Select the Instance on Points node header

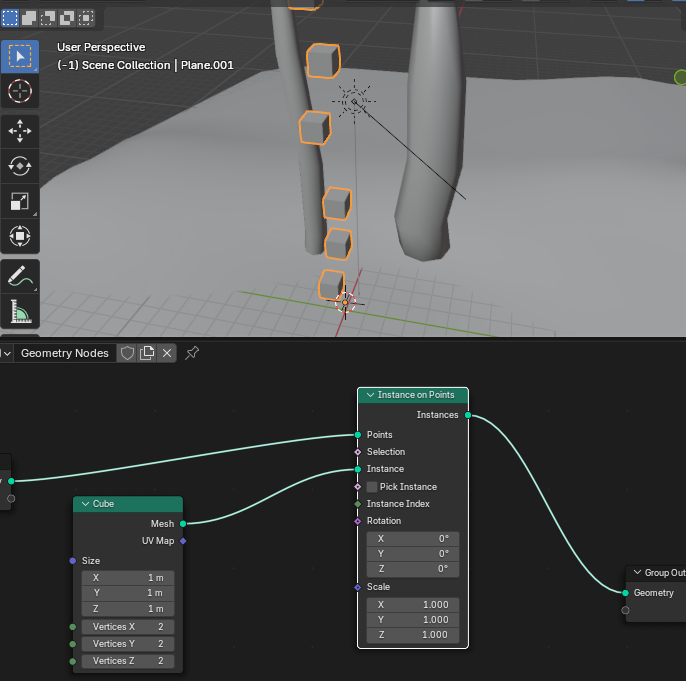[413, 395]
